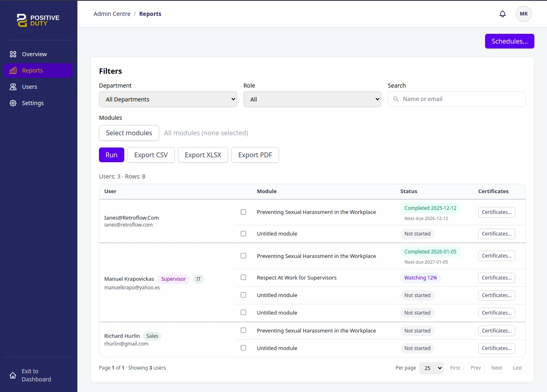Click Export PDF button
The image size is (547, 392).
[x=255, y=155]
